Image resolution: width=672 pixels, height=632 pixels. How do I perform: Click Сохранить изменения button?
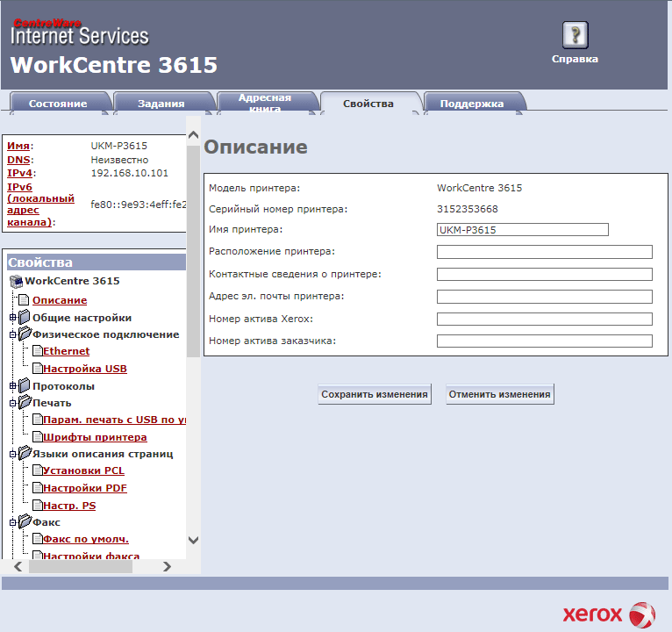pyautogui.click(x=375, y=394)
